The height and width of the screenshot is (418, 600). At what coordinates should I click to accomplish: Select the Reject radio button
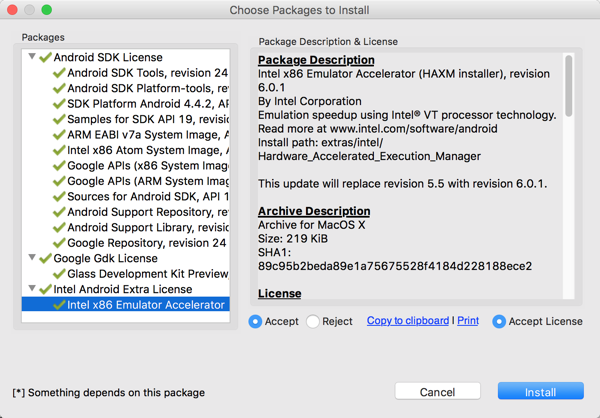tap(313, 321)
